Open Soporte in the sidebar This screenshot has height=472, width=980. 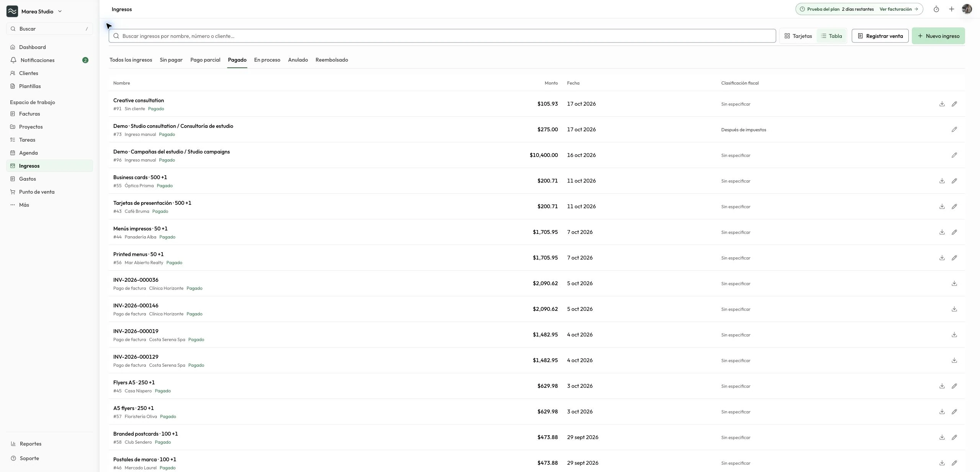49,459
